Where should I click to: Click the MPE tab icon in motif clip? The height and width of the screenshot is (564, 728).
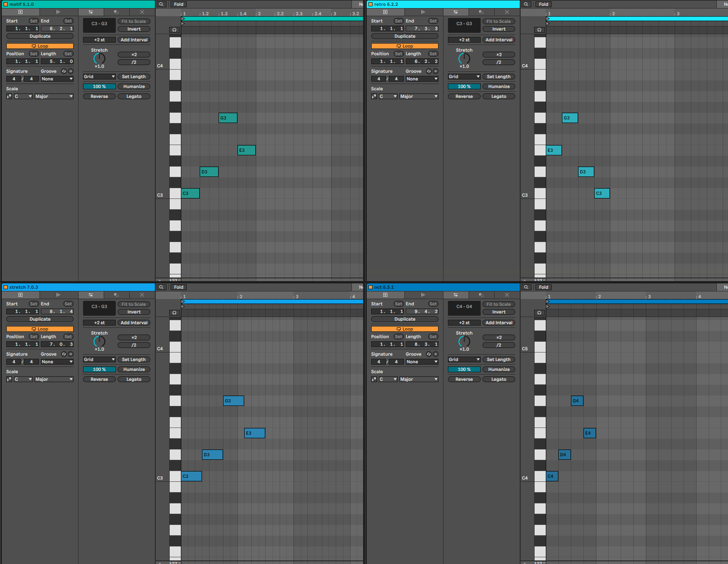[x=142, y=12]
